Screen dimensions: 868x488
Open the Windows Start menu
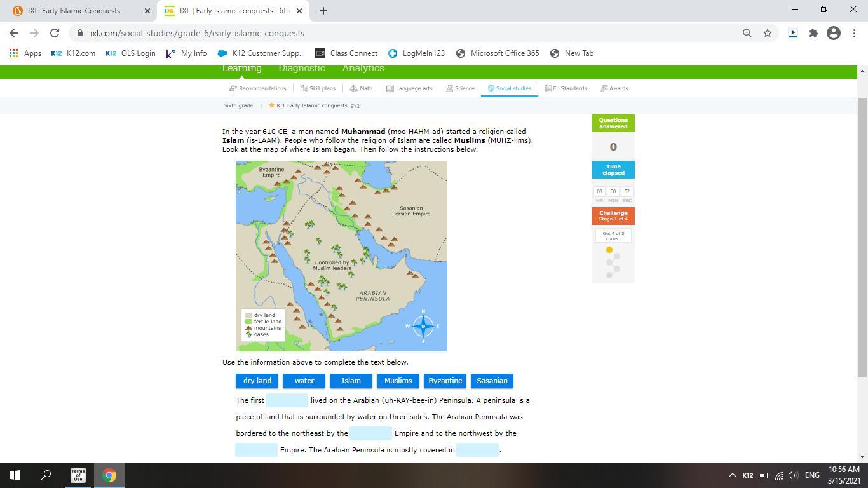(15, 475)
